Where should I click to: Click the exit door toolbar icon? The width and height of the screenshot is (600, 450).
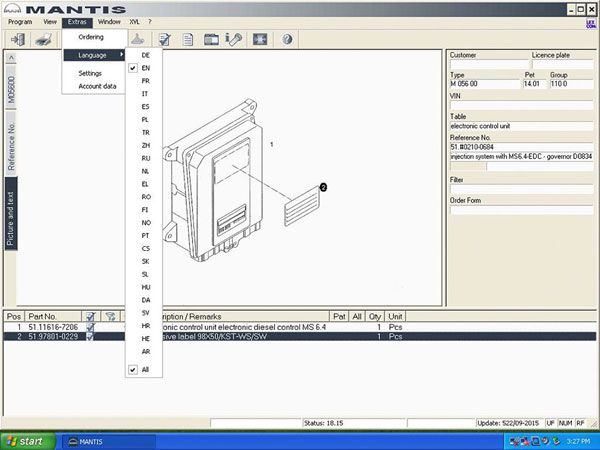[19, 39]
